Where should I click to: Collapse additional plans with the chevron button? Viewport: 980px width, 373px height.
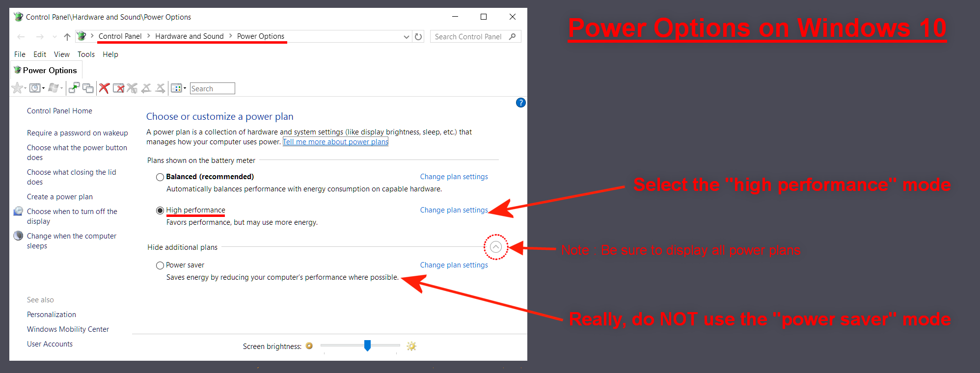pyautogui.click(x=496, y=247)
